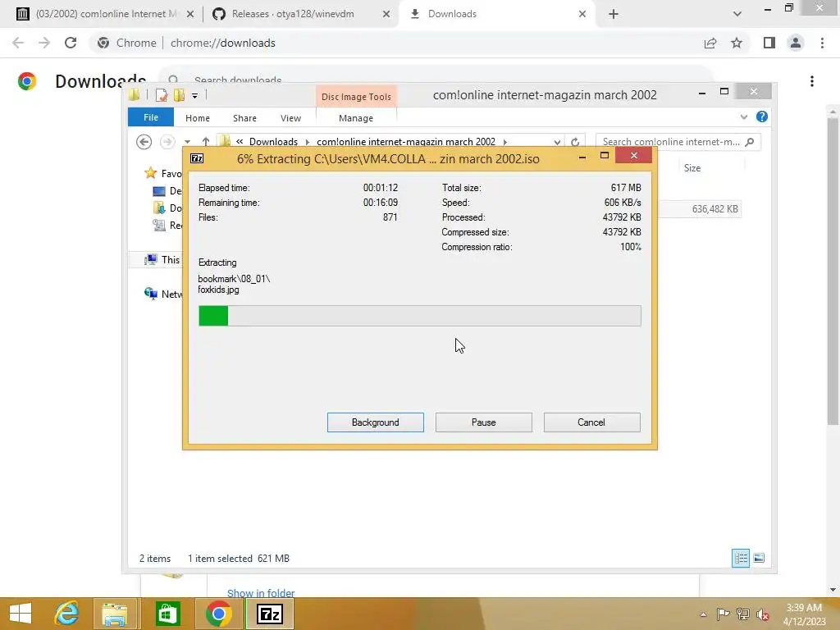Click the taskbar clock 3:39 AM

[x=804, y=608]
